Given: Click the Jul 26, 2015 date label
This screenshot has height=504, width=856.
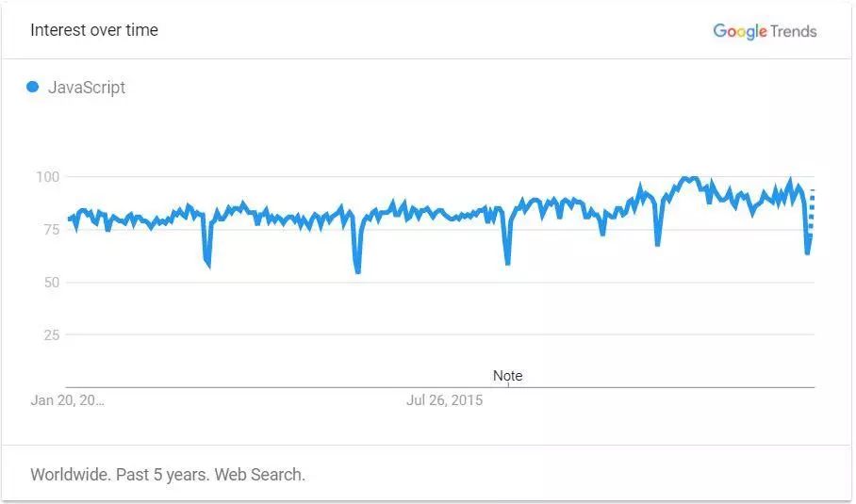Looking at the screenshot, I should click(444, 400).
